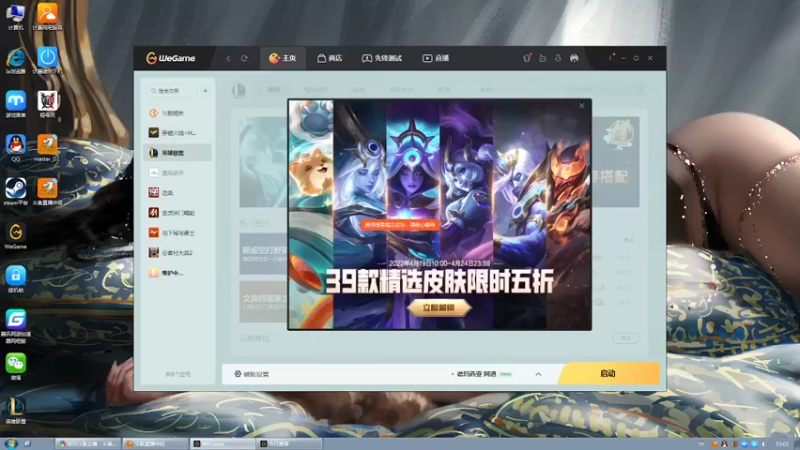The height and width of the screenshot is (450, 800).
Task: Click the Windows Start button
Action: (x=10, y=444)
